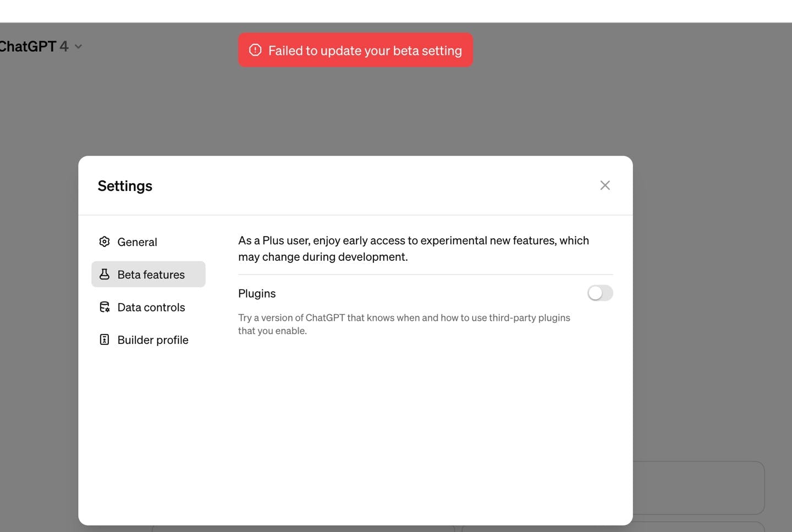Viewport: 792px width, 532px height.
Task: Click the Plugins description text about third-party plugins
Action: [404, 324]
